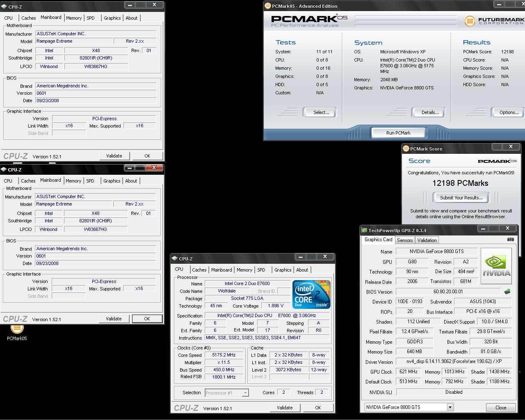This screenshot has width=525, height=420.
Task: Click the PCMark05 Advanced Edition title bar icon
Action: coord(268,6)
